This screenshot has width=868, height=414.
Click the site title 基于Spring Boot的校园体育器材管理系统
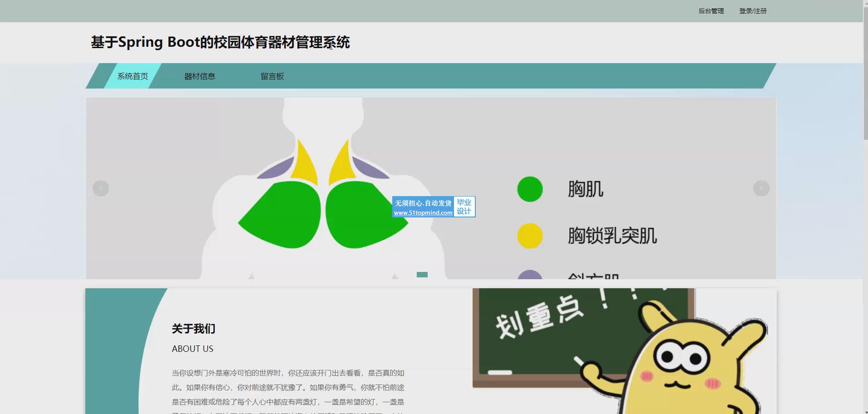pos(220,42)
